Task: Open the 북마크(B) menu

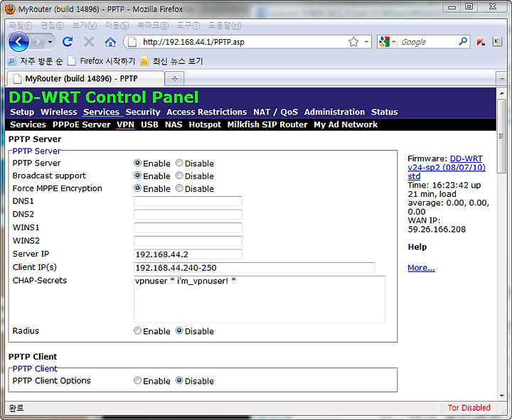Action: coord(153,25)
